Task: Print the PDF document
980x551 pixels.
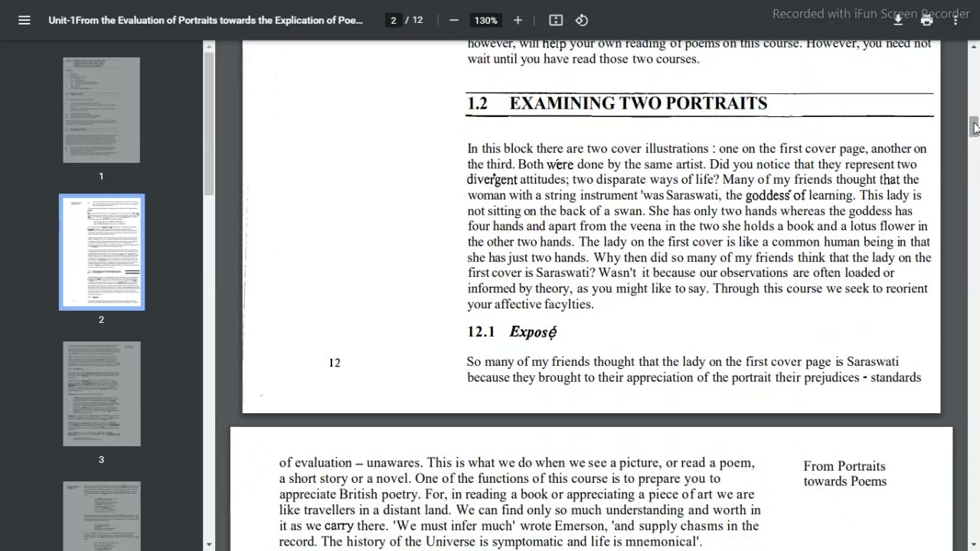Action: click(x=927, y=21)
